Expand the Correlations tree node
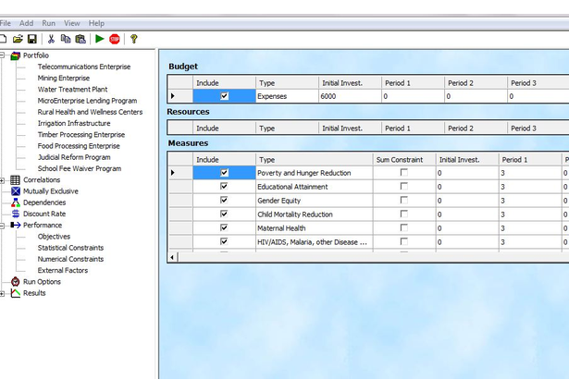The height and width of the screenshot is (392, 569). click(2, 180)
